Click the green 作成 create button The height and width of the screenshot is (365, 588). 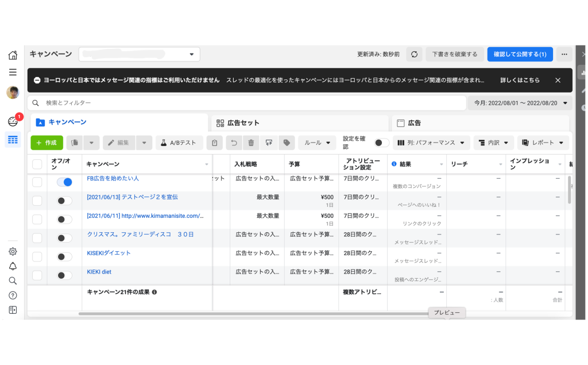coord(47,143)
